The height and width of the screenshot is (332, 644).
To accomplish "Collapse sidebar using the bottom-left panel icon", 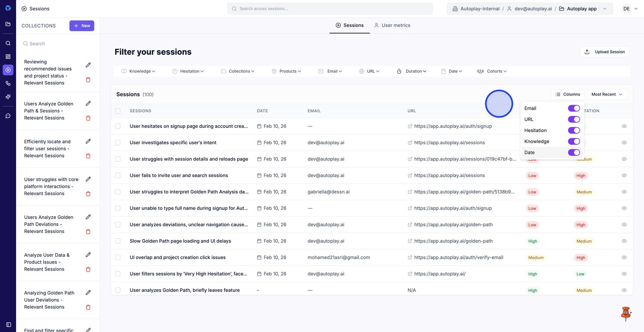I will [8, 324].
